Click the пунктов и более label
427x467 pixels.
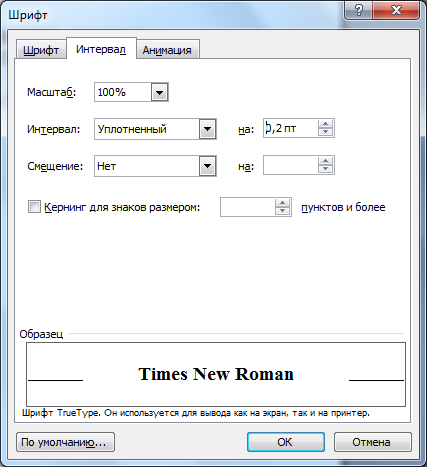[343, 207]
